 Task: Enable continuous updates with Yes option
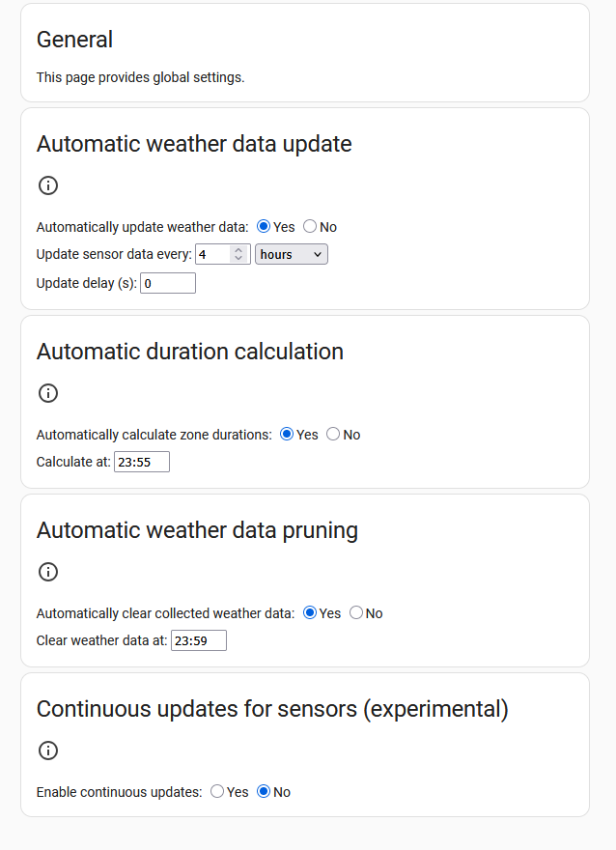217,792
